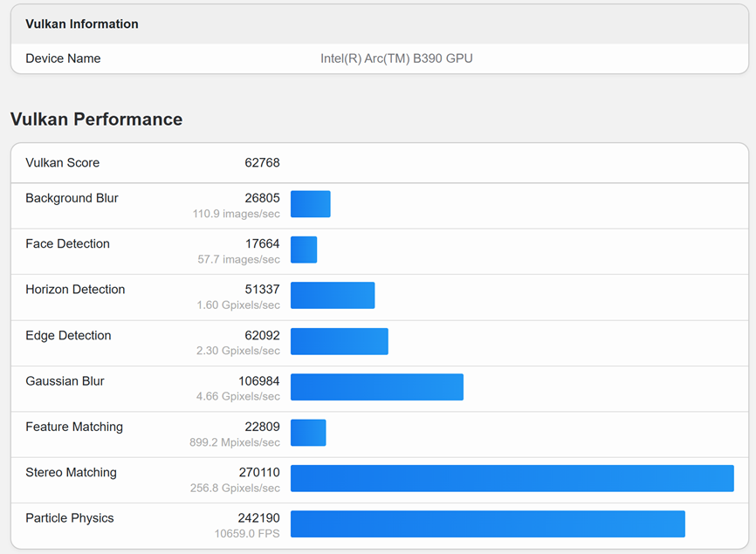Click the Background Blur progress bar
756x554 pixels.
(310, 204)
